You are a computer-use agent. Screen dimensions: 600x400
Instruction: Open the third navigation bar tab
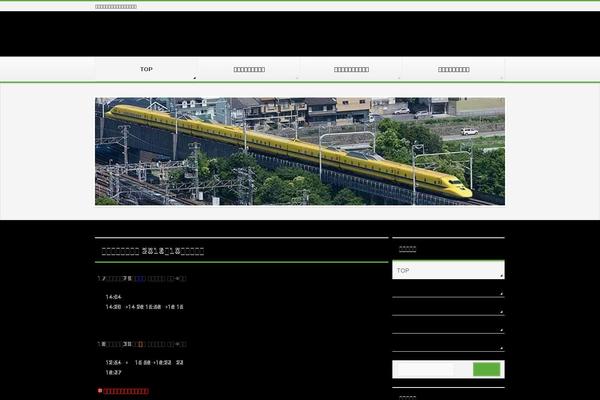pyautogui.click(x=351, y=69)
